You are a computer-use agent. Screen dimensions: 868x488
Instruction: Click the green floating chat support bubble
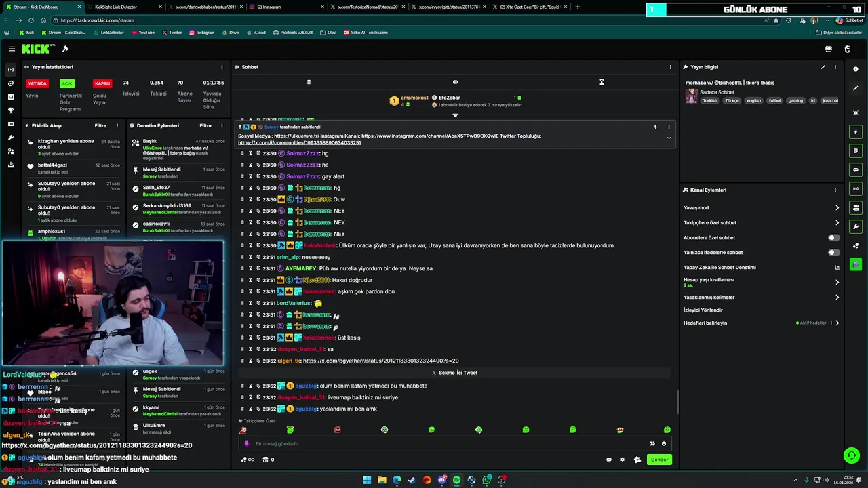851,455
